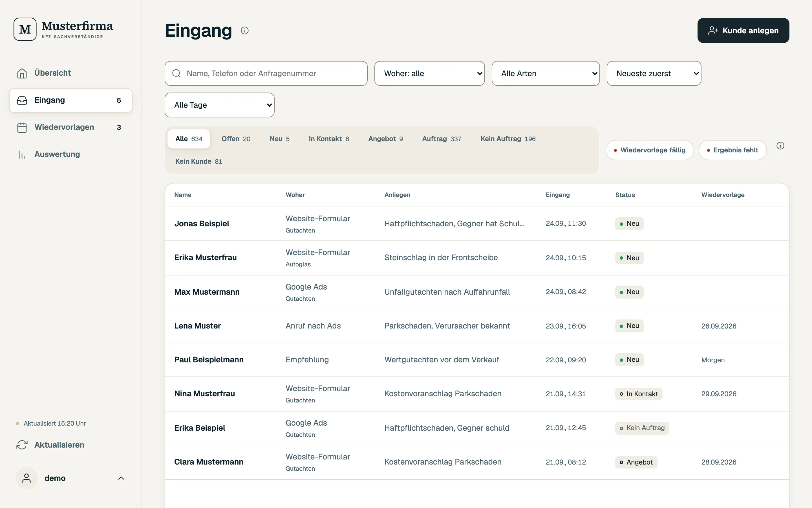Select the Kein Auftrag 196 tab
The image size is (812, 508).
click(508, 139)
